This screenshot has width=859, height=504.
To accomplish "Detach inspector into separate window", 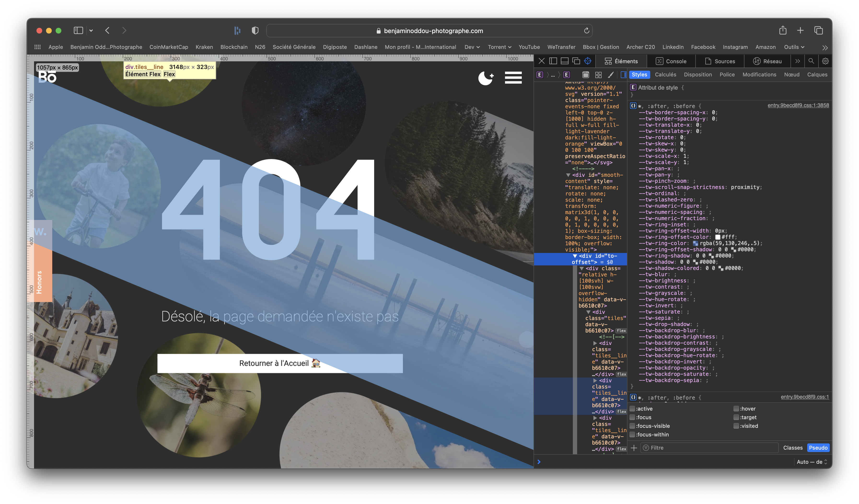I will (x=576, y=61).
